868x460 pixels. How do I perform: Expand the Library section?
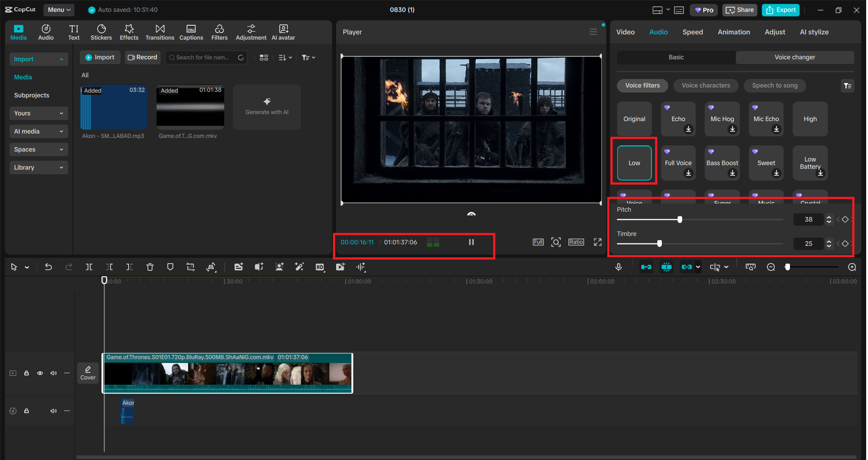(x=38, y=167)
